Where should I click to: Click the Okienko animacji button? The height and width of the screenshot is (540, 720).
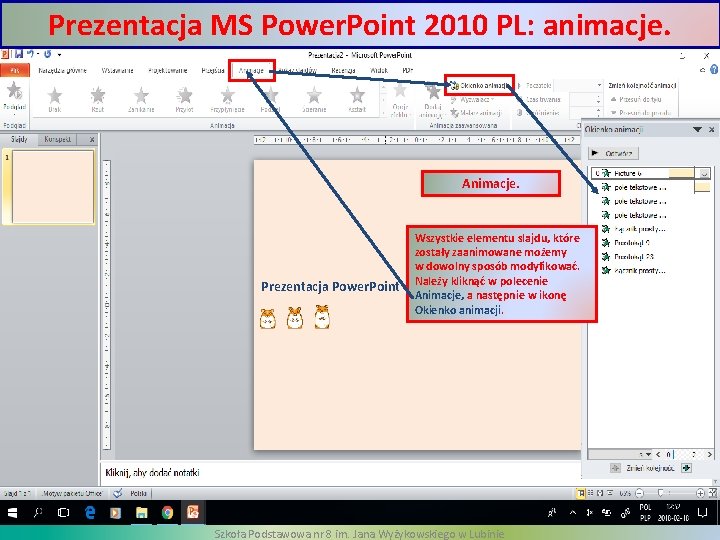[x=479, y=85]
